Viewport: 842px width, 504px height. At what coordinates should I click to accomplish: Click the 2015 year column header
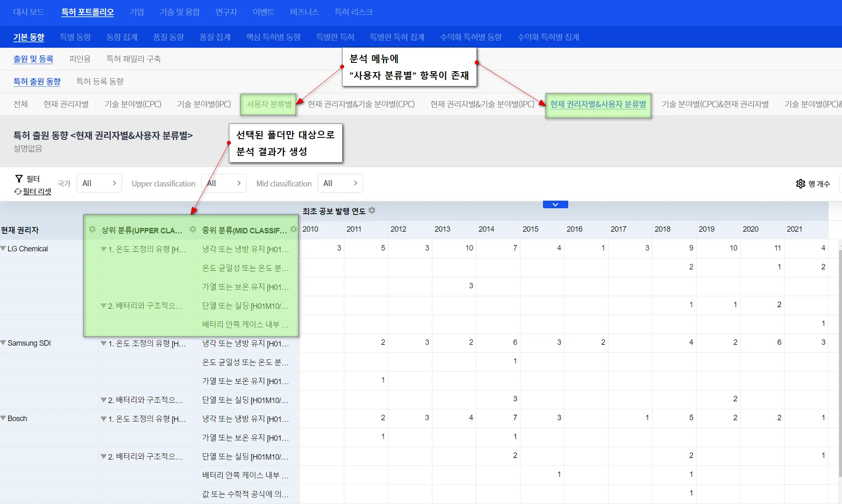coord(530,229)
